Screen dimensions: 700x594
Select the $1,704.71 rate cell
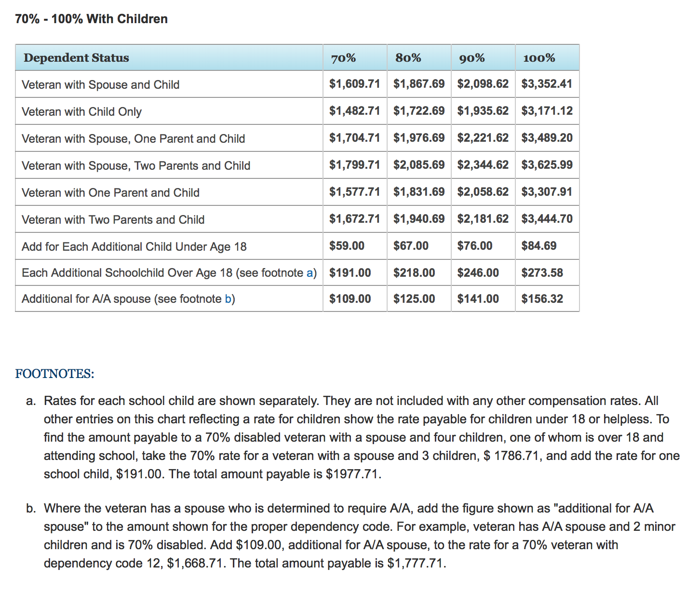click(354, 138)
